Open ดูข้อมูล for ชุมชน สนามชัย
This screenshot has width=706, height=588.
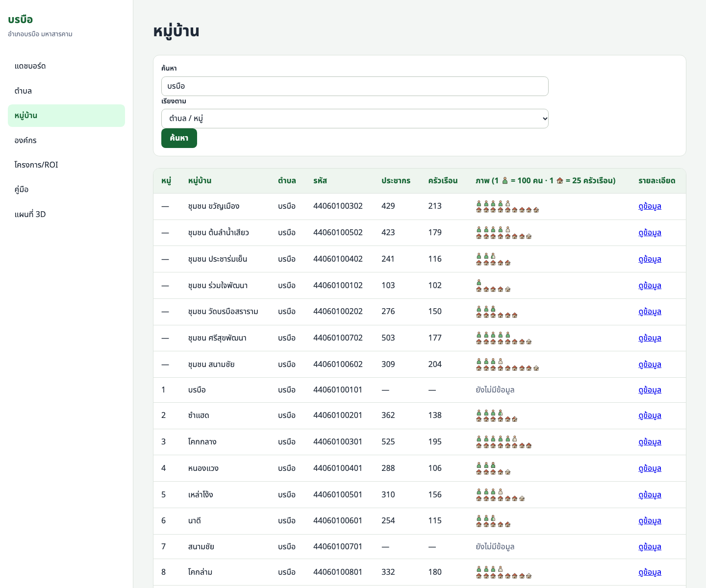[x=650, y=365]
